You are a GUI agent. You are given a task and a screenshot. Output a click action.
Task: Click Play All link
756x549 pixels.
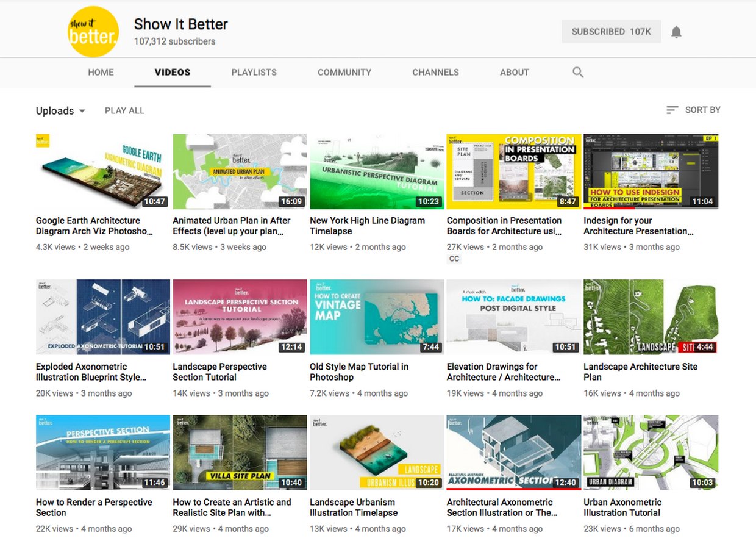[124, 110]
